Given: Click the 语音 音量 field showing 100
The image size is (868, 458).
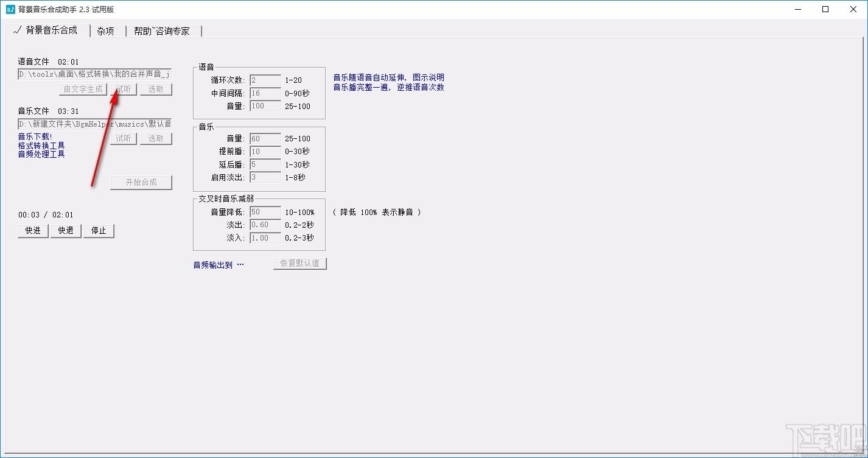Looking at the screenshot, I should (265, 106).
